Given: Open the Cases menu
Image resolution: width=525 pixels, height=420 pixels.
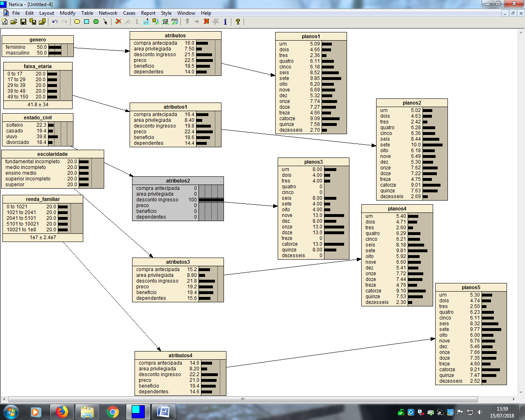Looking at the screenshot, I should 129,13.
